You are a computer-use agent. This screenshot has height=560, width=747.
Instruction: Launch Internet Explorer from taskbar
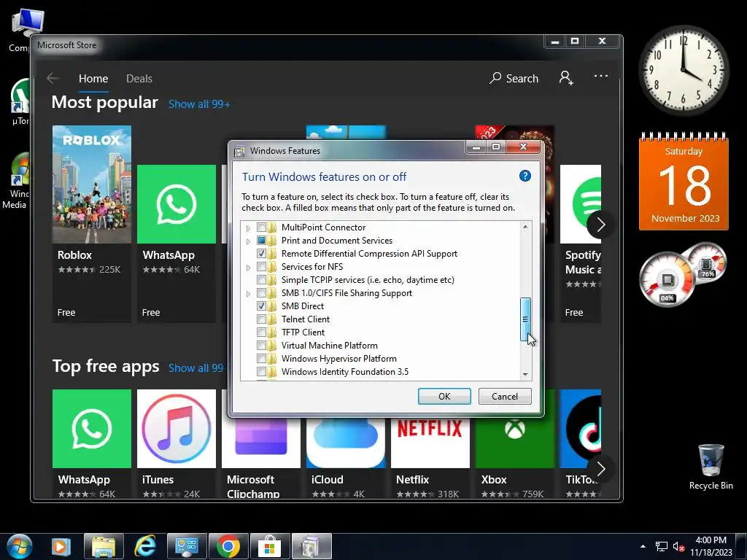pos(145,546)
